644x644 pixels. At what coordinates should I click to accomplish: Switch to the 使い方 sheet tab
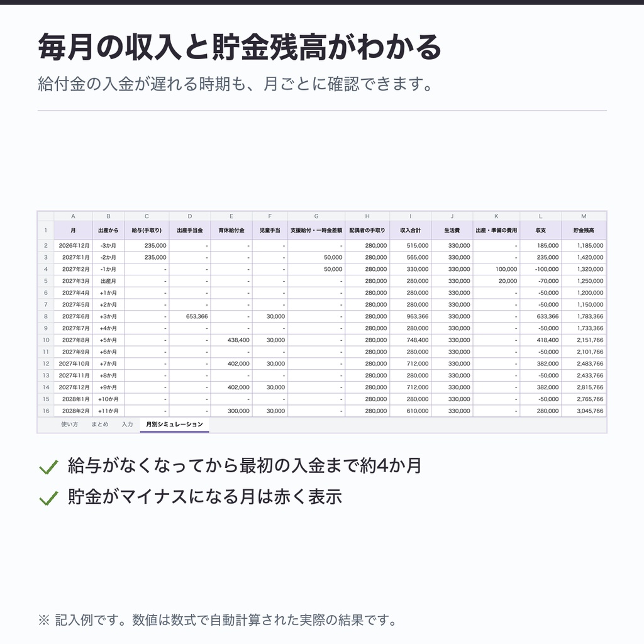point(69,425)
